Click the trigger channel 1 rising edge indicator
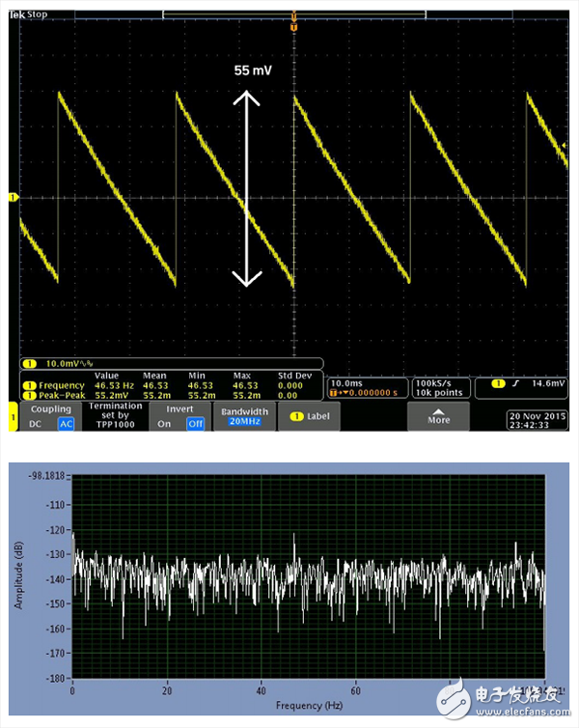This screenshot has height=728, width=579. [x=499, y=384]
